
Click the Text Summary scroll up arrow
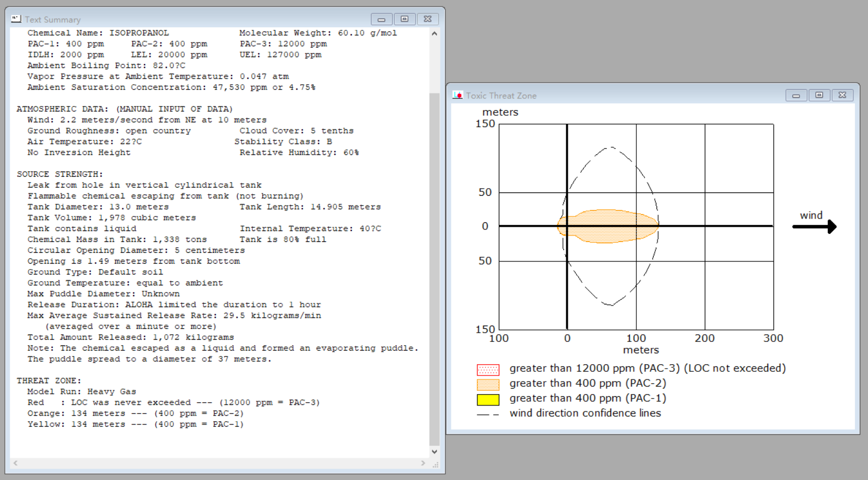click(434, 33)
